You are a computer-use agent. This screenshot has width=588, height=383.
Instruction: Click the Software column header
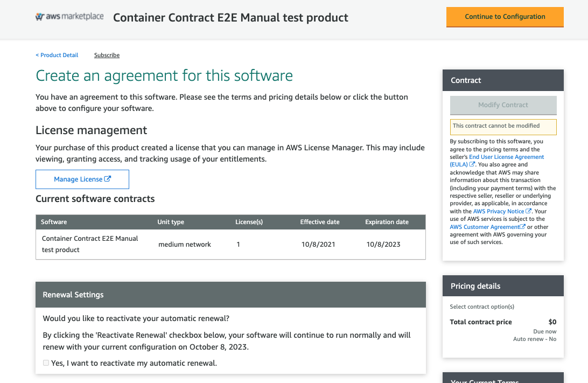pyautogui.click(x=54, y=222)
